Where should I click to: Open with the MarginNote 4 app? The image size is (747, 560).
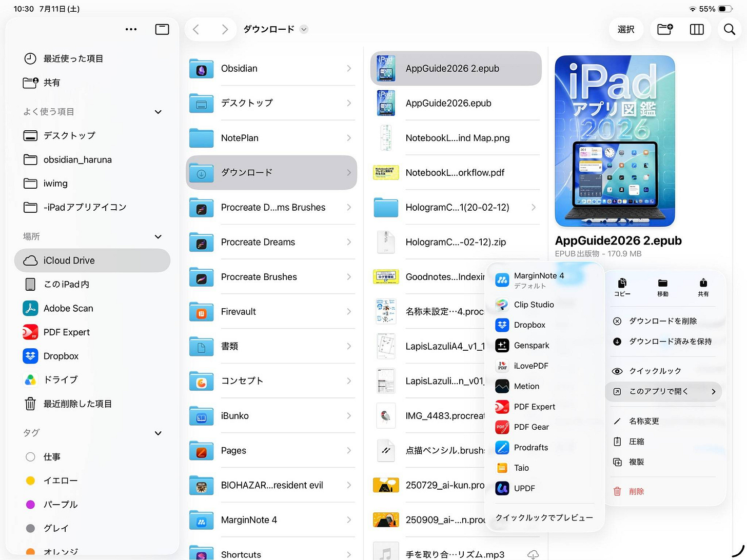[544, 280]
